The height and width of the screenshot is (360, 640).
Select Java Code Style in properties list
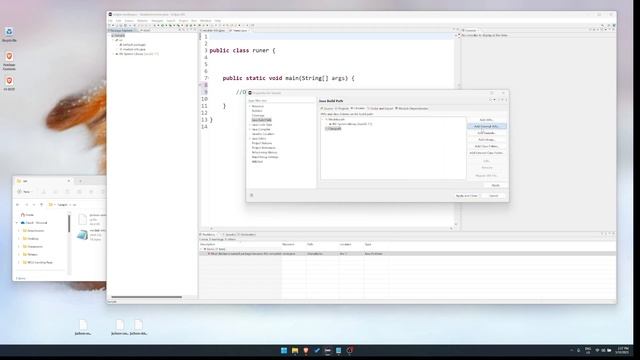262,125
